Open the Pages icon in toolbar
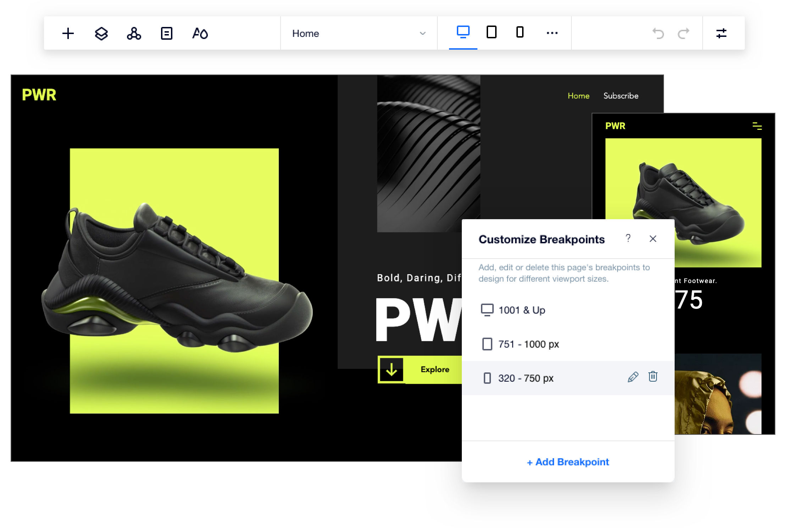This screenshot has width=786, height=532. pos(166,33)
